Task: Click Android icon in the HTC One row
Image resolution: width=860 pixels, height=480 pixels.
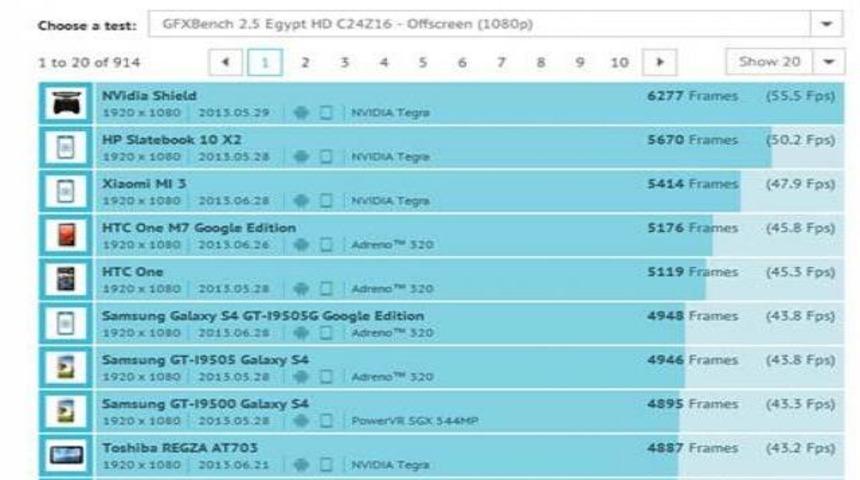Action: (301, 289)
